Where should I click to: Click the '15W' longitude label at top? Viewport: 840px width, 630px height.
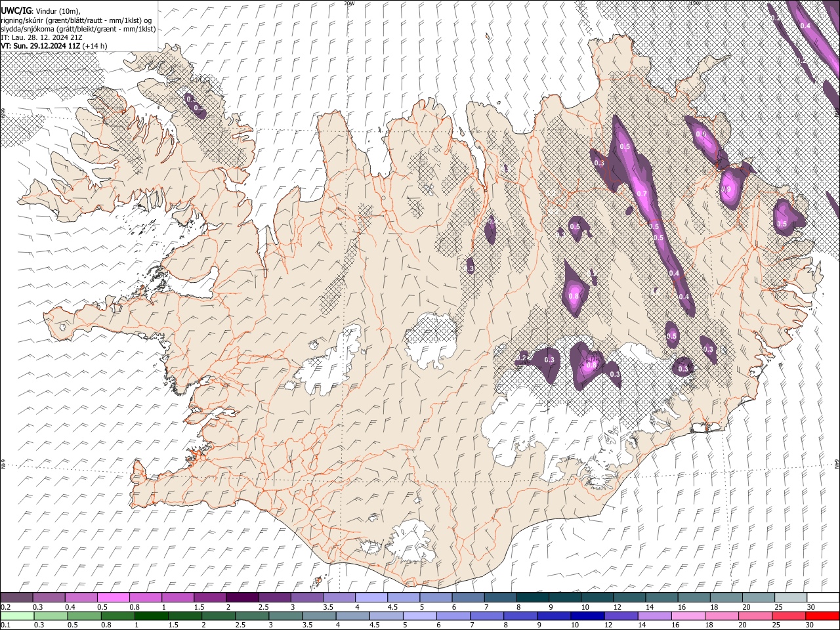[695, 3]
